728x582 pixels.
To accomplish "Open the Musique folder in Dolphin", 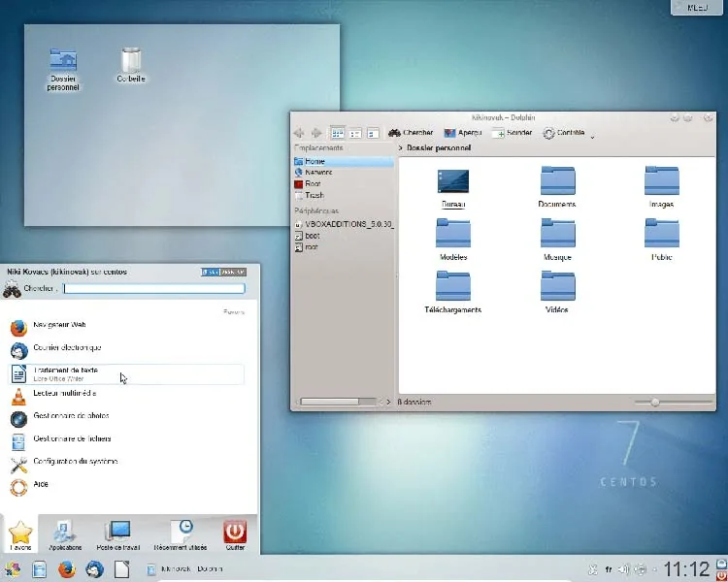I will pyautogui.click(x=557, y=240).
